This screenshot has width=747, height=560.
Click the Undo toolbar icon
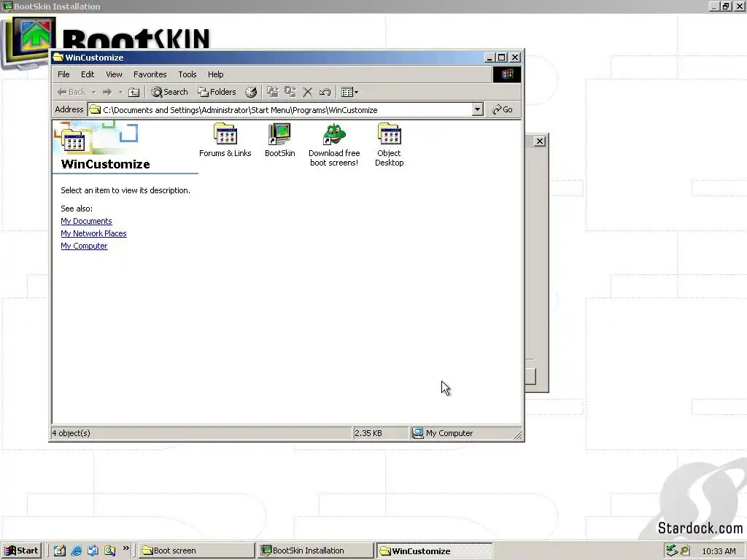325,92
